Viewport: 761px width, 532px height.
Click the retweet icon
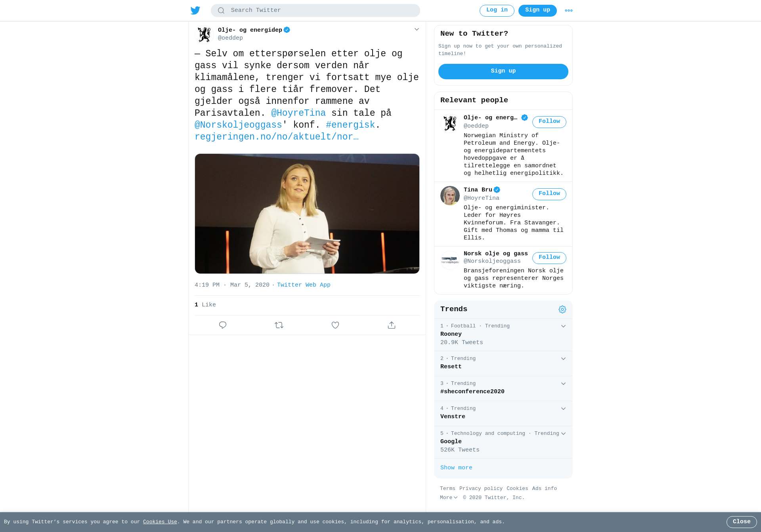(x=279, y=325)
